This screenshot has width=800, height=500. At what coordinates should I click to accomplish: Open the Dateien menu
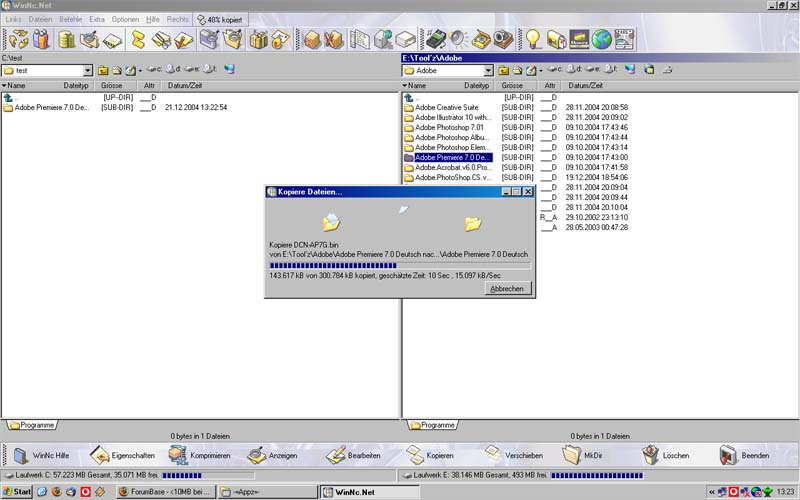(x=40, y=19)
